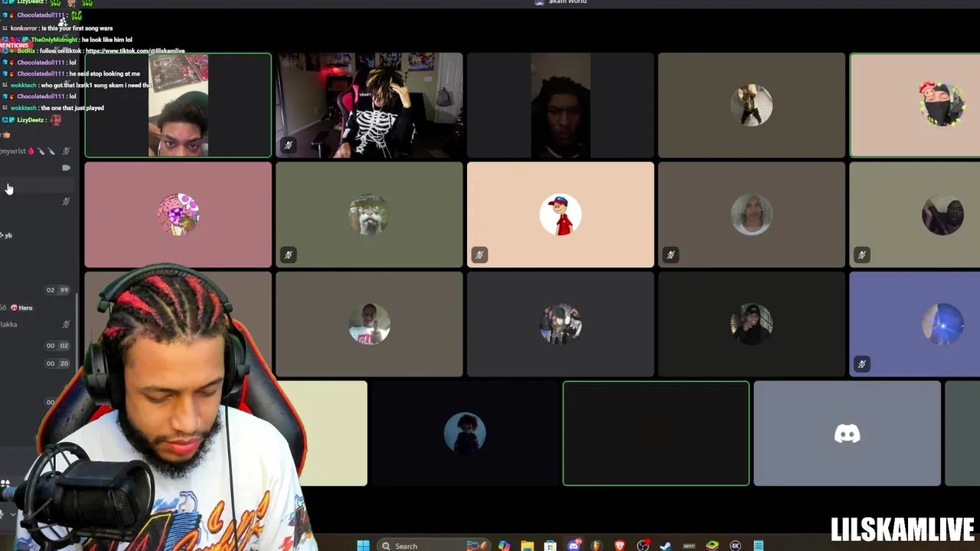This screenshot has width=980, height=551.
Task: Click the taskbar Search box
Action: click(x=433, y=546)
